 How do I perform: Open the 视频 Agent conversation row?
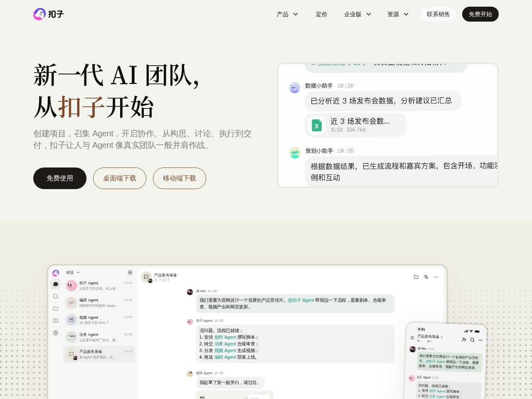[99, 320]
